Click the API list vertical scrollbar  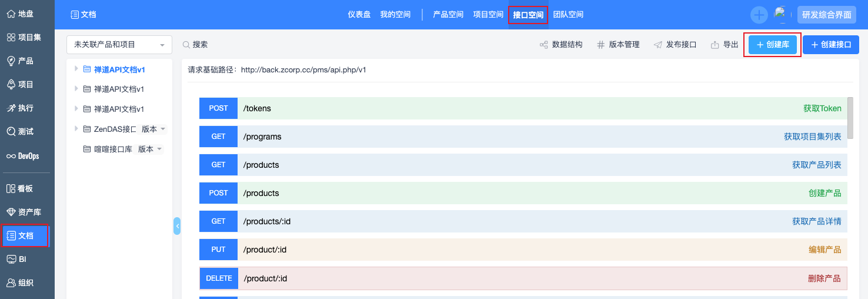[x=850, y=118]
